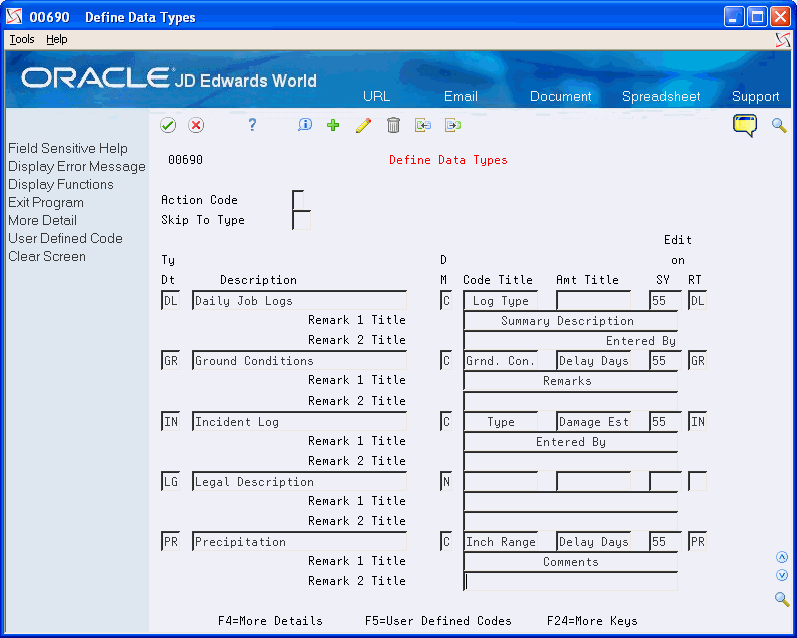Viewport: 797px width, 638px height.
Task: Select the Spreadsheet banner link
Action: coord(661,96)
